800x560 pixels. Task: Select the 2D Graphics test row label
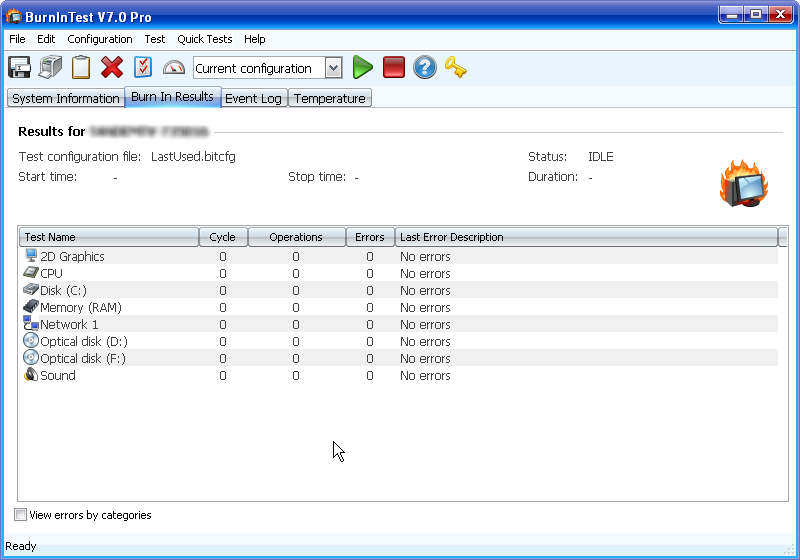coord(72,257)
